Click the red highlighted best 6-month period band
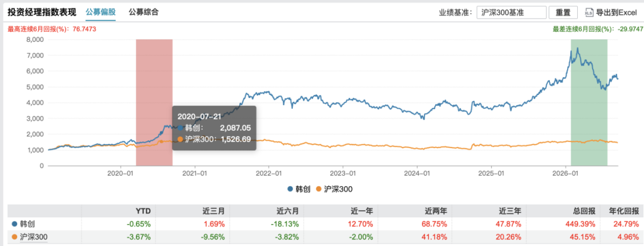 154,103
